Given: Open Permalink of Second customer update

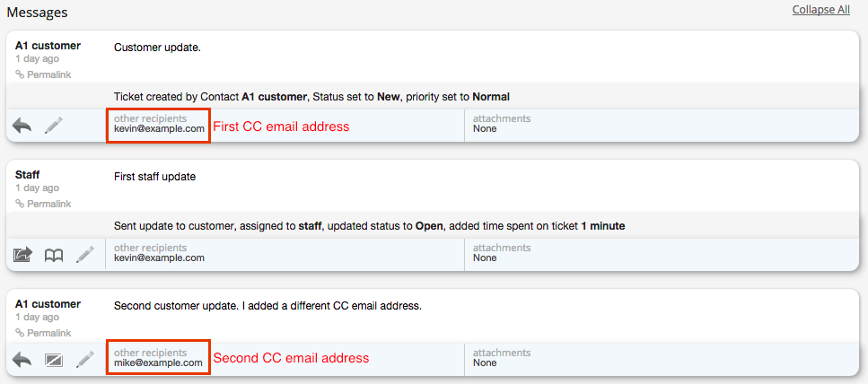Looking at the screenshot, I should pos(43,333).
